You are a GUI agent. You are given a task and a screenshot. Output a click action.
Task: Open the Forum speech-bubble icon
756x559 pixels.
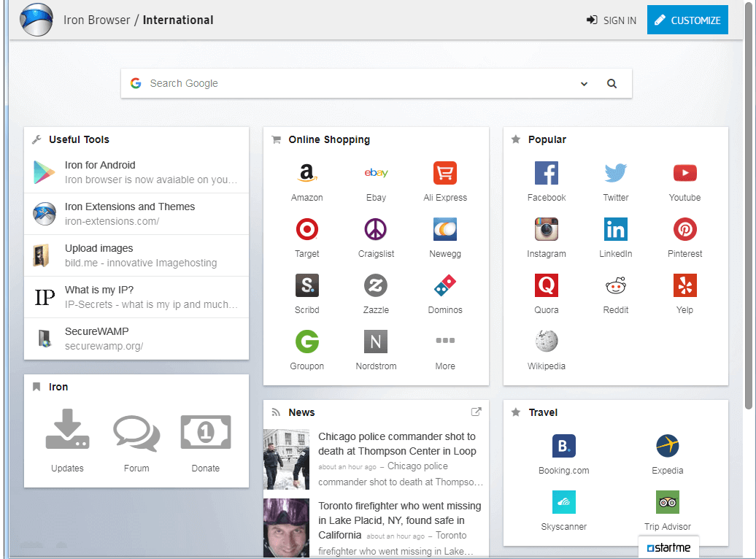136,433
